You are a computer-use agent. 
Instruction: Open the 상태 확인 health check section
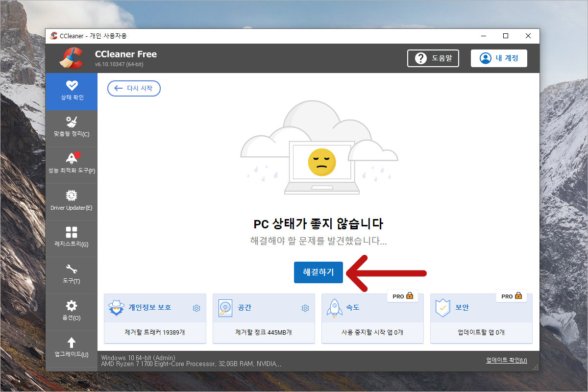tap(72, 91)
